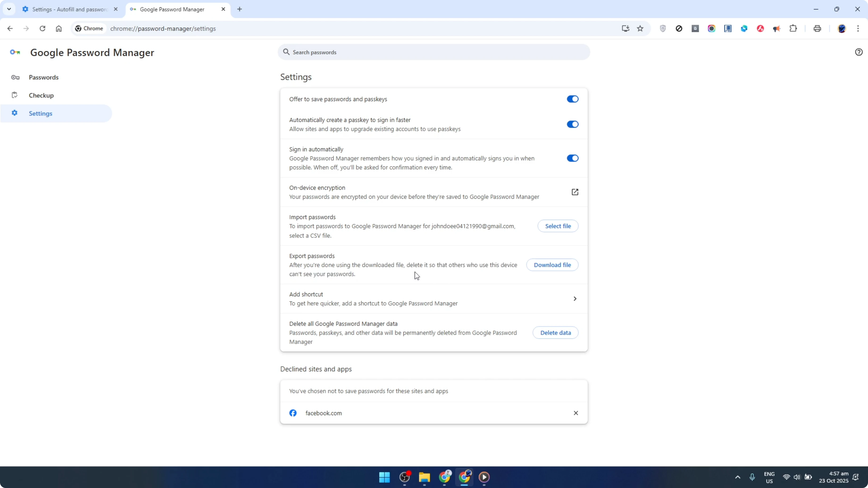Open Google Password Manager help icon
Viewport: 868px width, 488px height.
(859, 52)
